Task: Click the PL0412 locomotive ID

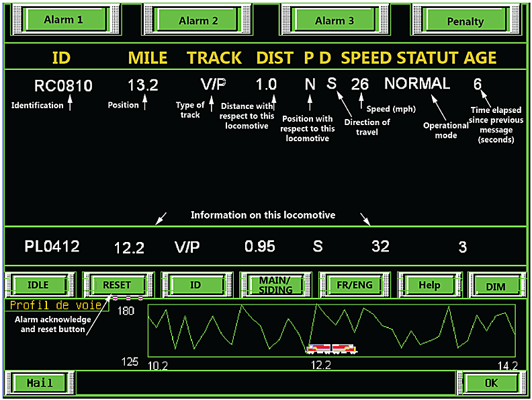Action: 52,247
